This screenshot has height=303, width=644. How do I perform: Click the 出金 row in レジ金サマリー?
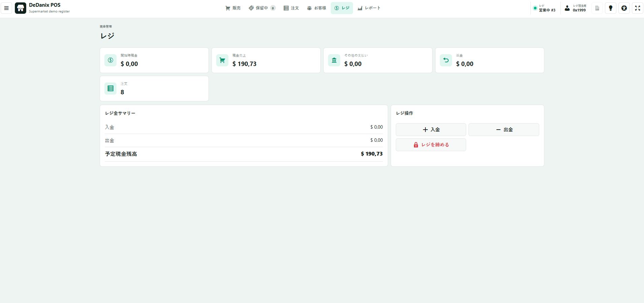244,140
